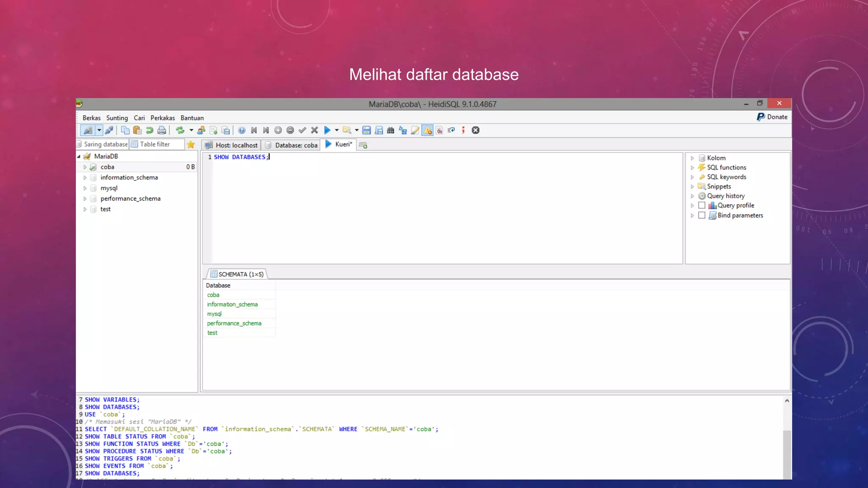
Task: Click the Paste clipboard icon
Action: tap(137, 130)
